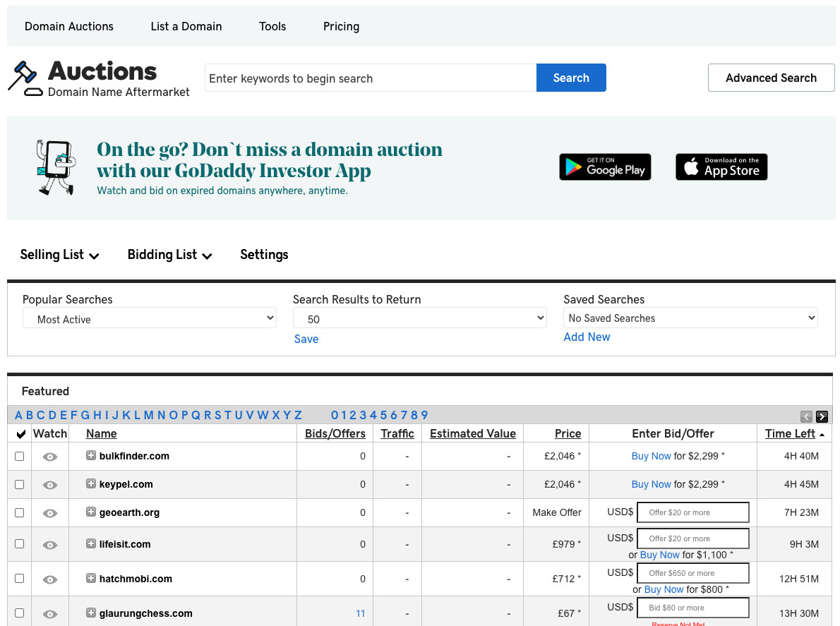This screenshot has width=840, height=626.
Task: Filter domains starting with digit 0
Action: [x=335, y=415]
